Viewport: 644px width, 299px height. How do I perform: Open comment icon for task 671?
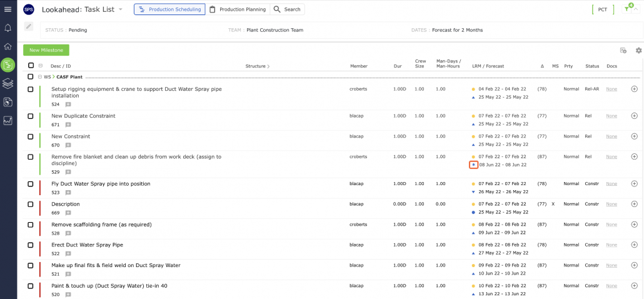point(68,125)
